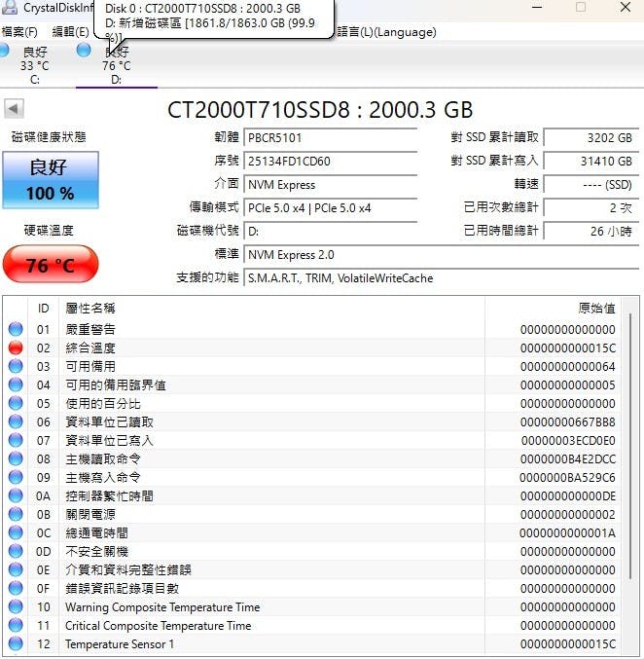The height and width of the screenshot is (659, 644).
Task: Click the drive letter field D:
Action: 330,231
